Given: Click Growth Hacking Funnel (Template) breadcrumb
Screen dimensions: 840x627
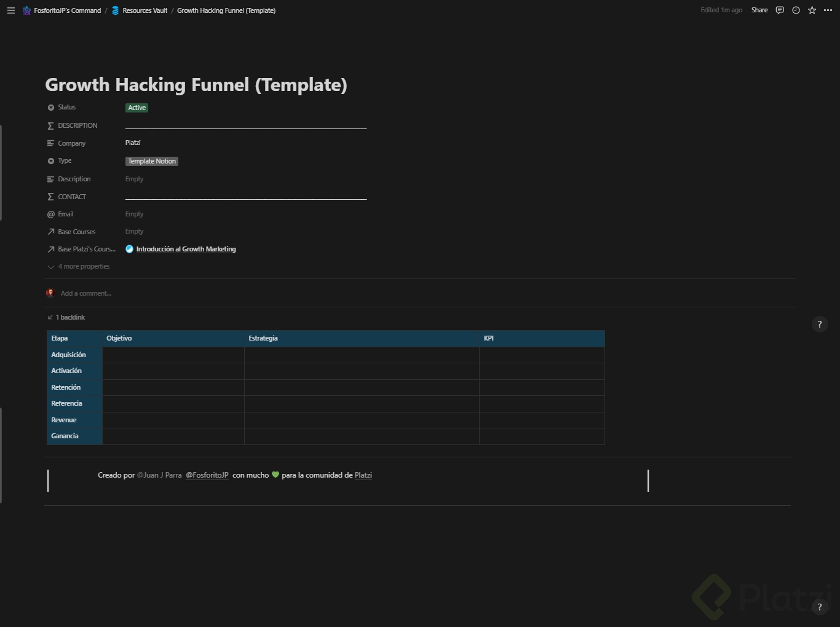Looking at the screenshot, I should (226, 10).
